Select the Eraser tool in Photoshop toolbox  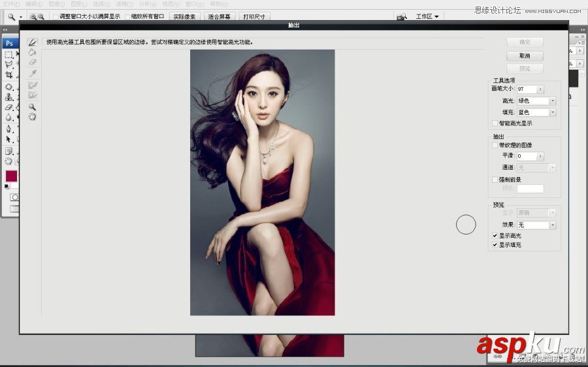[8, 107]
